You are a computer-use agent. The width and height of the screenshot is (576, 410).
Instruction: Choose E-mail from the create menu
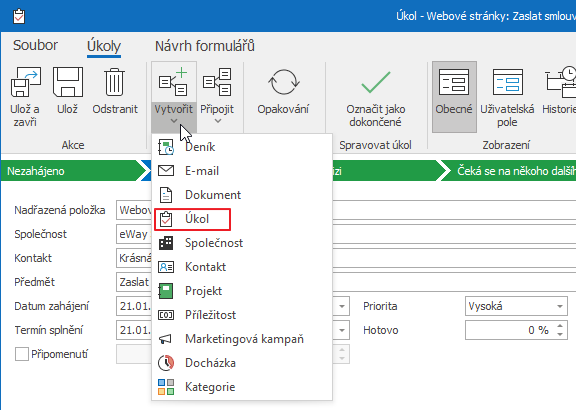[x=242, y=171]
